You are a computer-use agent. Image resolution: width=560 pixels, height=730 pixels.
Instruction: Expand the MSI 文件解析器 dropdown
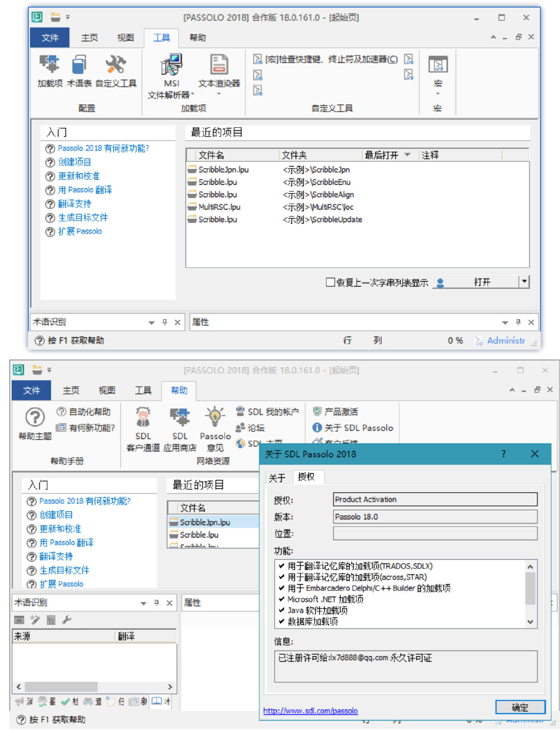tap(192, 94)
